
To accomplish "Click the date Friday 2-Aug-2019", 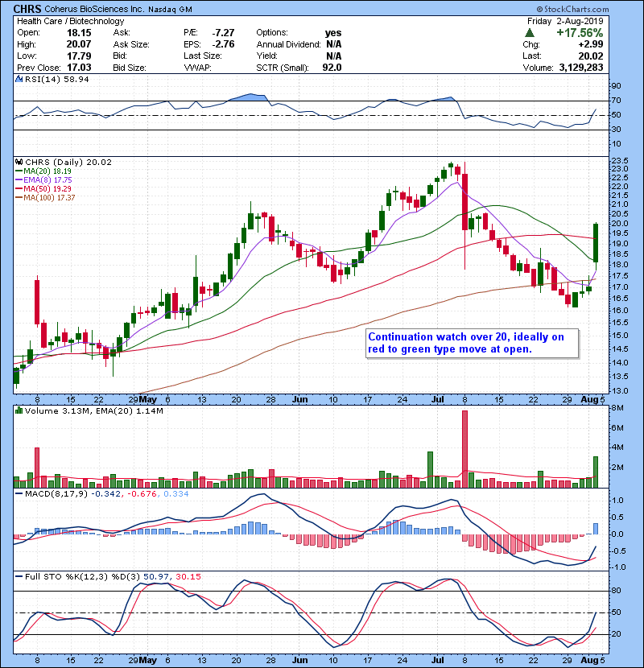I will pyautogui.click(x=565, y=21).
